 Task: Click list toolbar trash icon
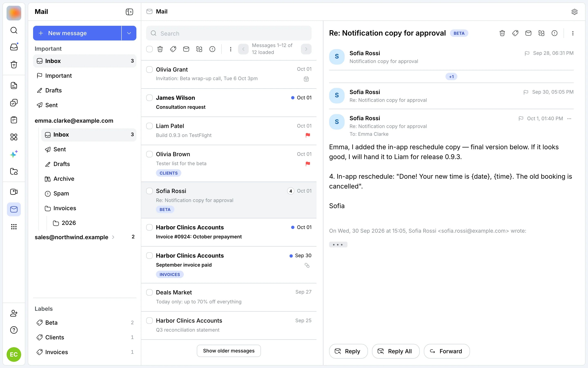pyautogui.click(x=160, y=49)
